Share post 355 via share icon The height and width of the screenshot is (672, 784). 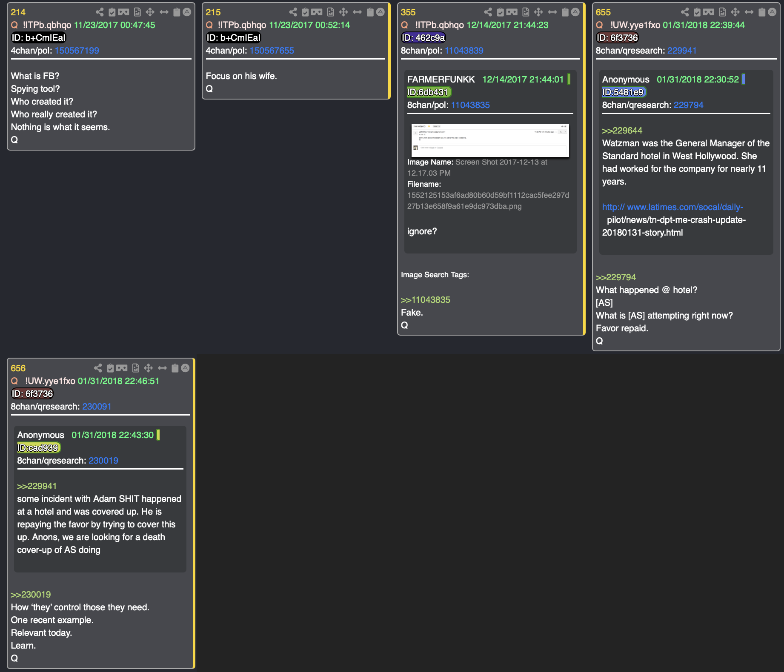(x=488, y=12)
